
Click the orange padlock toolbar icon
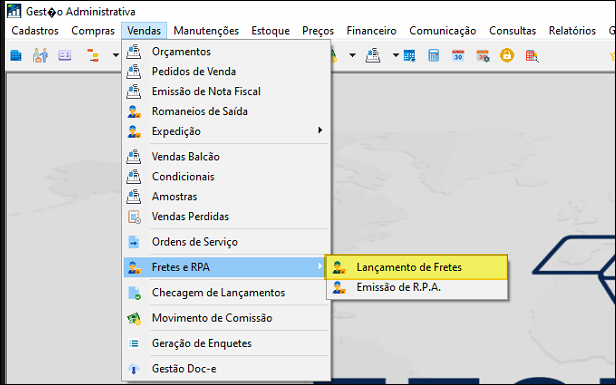507,55
